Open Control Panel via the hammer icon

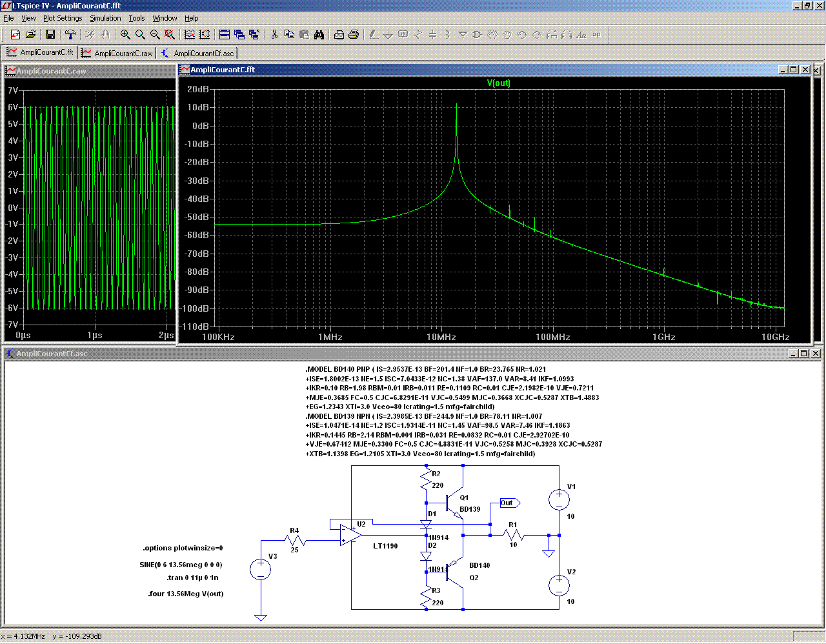70,35
